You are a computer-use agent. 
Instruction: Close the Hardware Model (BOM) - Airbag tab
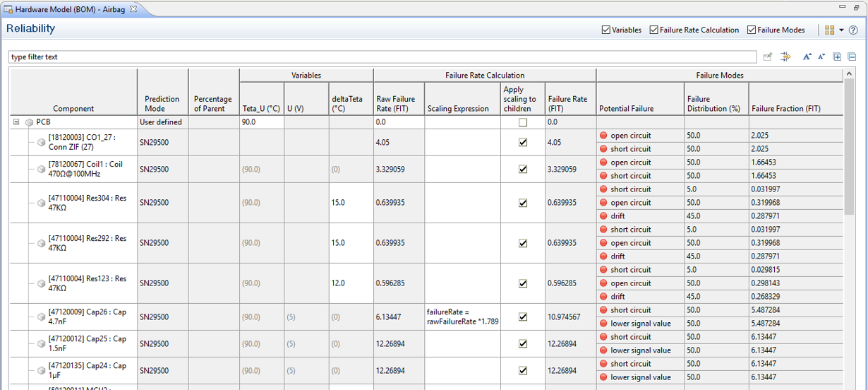coord(134,9)
